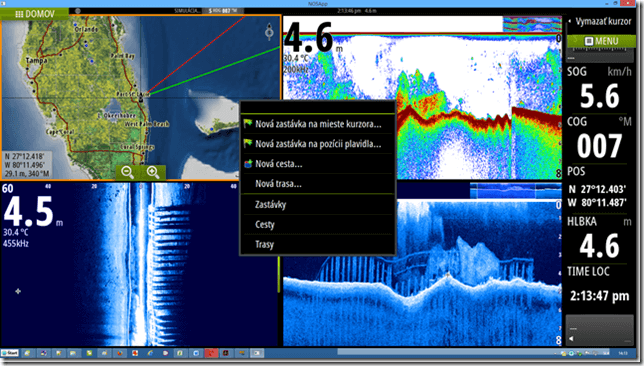Click the sonar history preview strip above the echogram
Image resolution: width=644 pixels, height=366 pixels.
[532, 24]
